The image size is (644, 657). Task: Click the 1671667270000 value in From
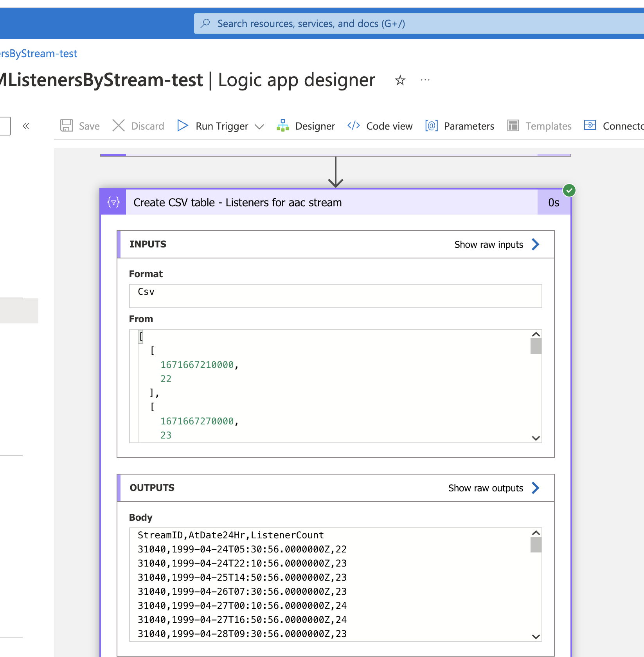coord(197,421)
